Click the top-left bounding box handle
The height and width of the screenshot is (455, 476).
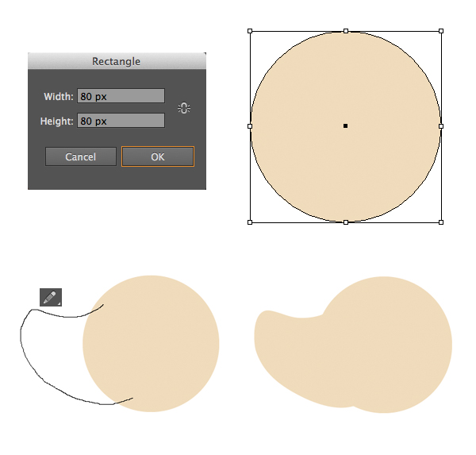click(250, 31)
